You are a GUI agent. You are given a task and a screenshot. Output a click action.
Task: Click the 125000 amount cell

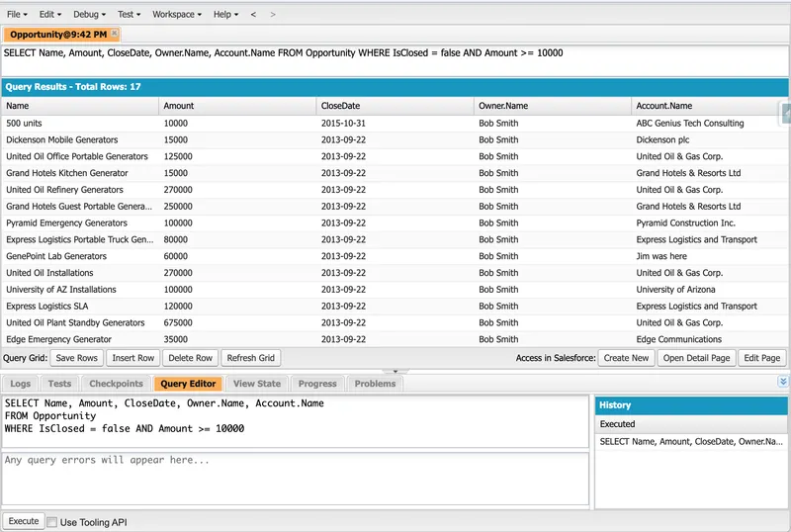coord(237,156)
